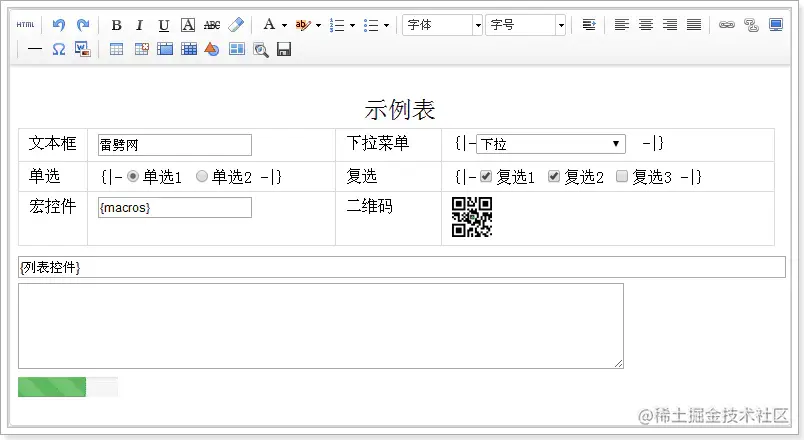Screen dimensions: 804x440
Task: Clear formatting with the eraser icon
Action: [236, 25]
